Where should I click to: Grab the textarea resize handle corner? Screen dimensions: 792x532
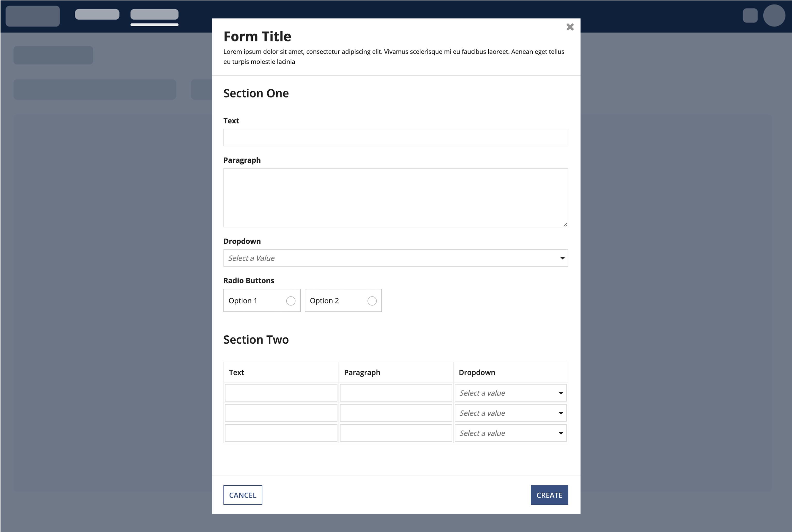pyautogui.click(x=565, y=225)
